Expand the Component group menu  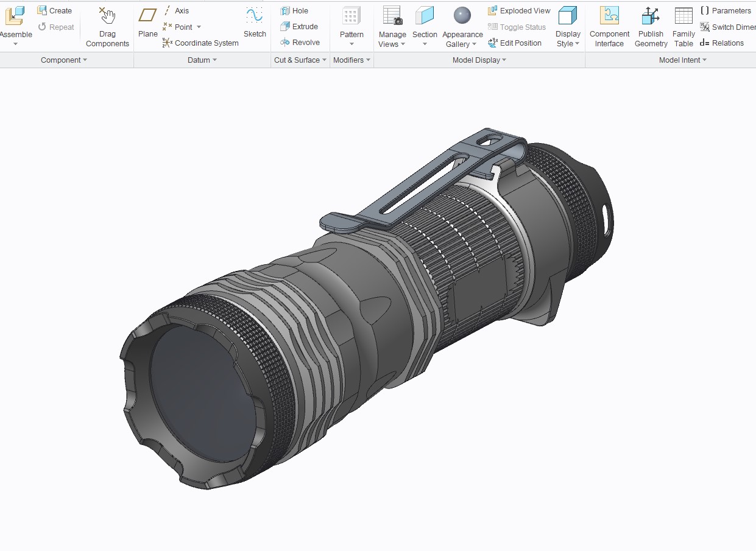tap(64, 60)
